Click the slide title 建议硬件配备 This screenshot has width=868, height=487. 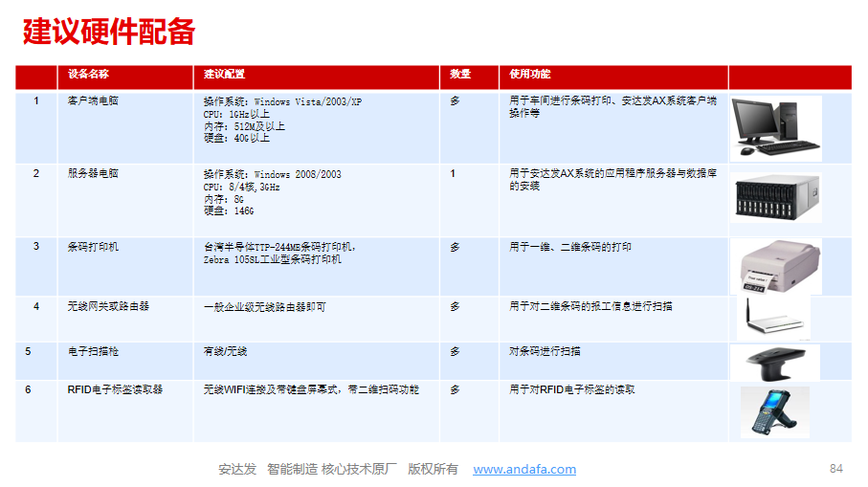click(109, 32)
